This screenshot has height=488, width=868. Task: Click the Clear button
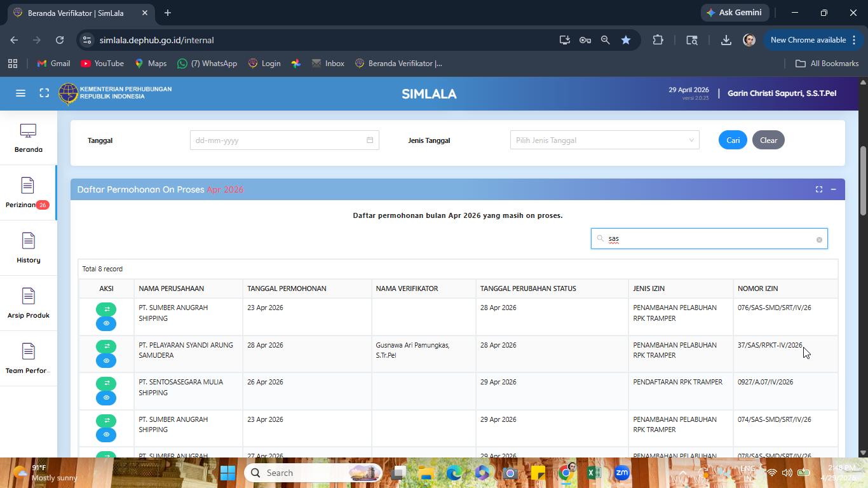point(768,140)
